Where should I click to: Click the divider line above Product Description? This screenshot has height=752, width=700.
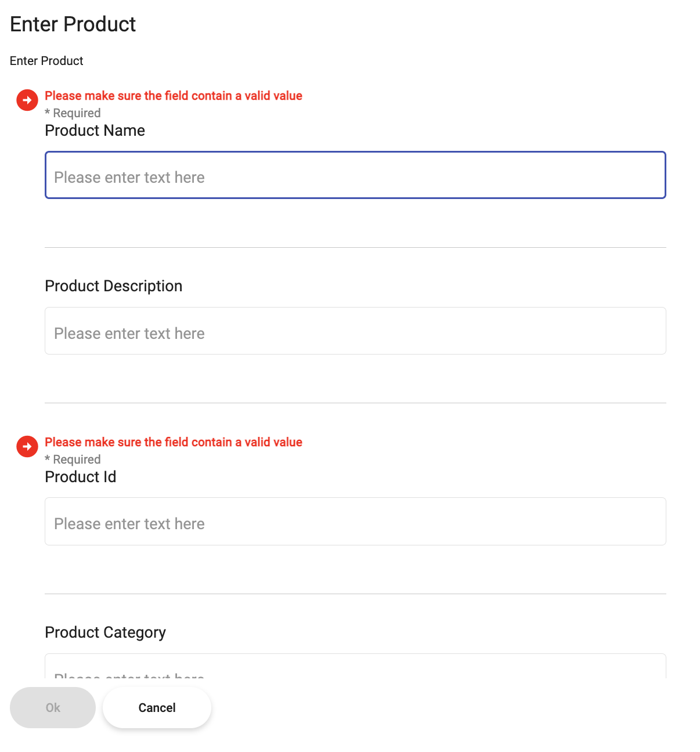point(355,248)
